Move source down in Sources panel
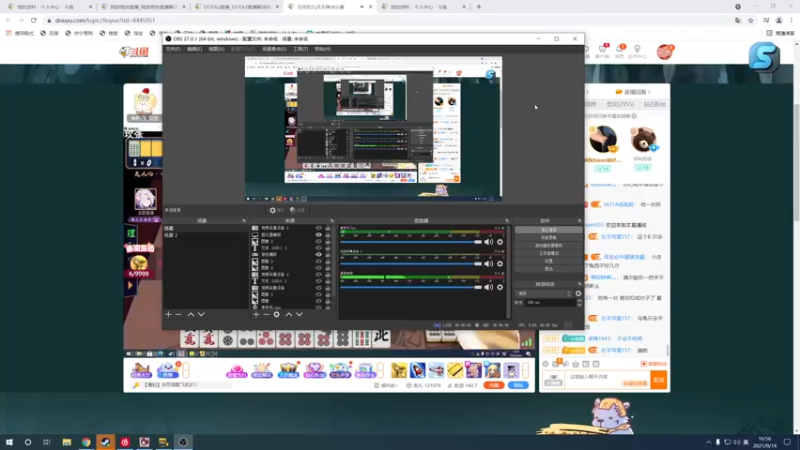Screen dimensions: 800x450 click(x=299, y=314)
